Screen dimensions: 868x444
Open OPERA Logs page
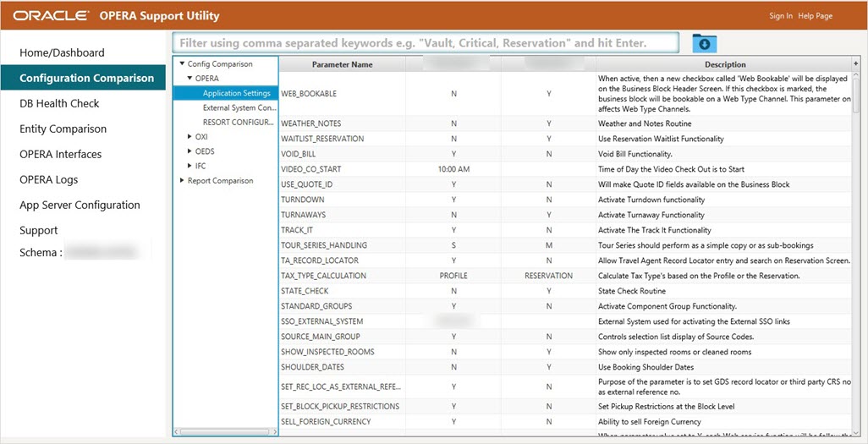(49, 179)
